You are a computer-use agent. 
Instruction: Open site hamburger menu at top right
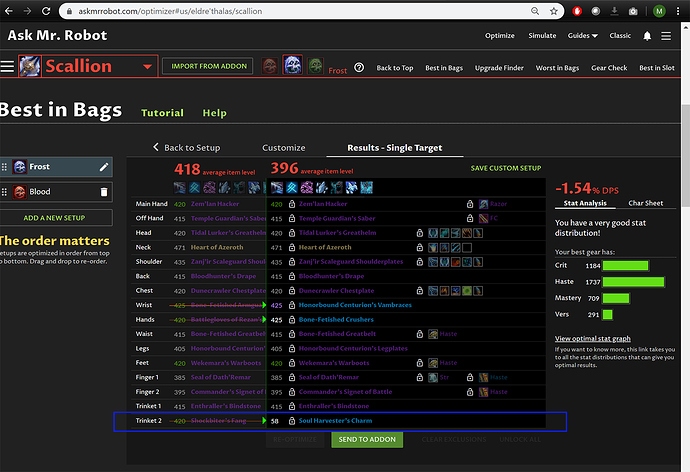(666, 36)
